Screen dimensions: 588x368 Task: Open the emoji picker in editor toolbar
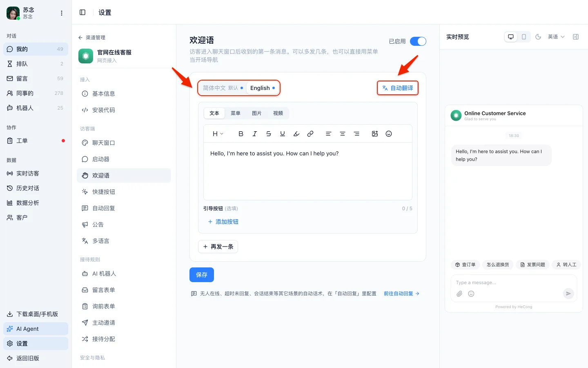(x=389, y=134)
